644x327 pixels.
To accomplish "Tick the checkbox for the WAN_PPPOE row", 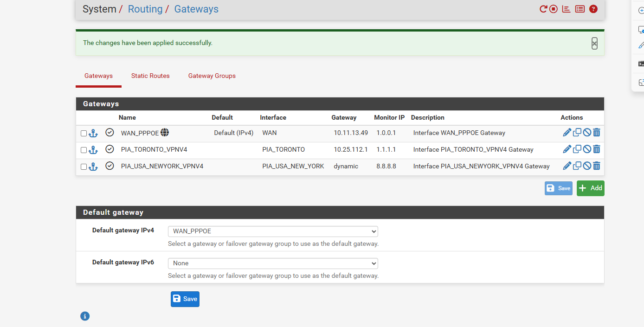I will pos(84,134).
